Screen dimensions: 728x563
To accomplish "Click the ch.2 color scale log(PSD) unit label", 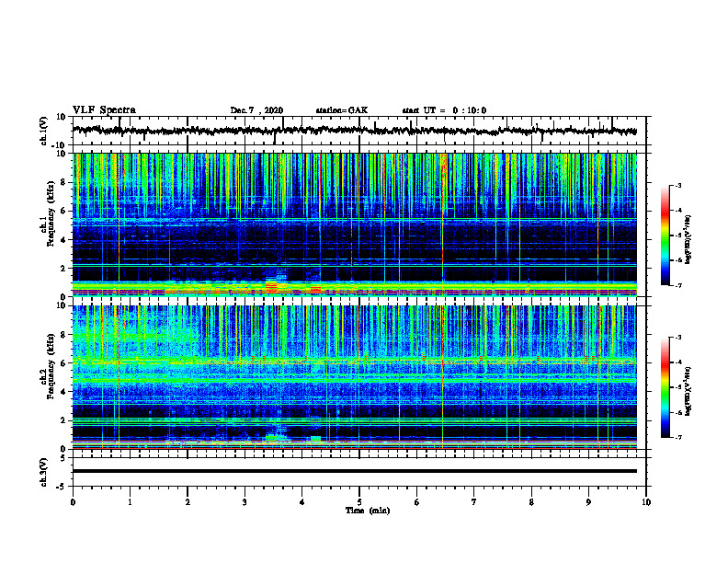I will click(x=688, y=391).
